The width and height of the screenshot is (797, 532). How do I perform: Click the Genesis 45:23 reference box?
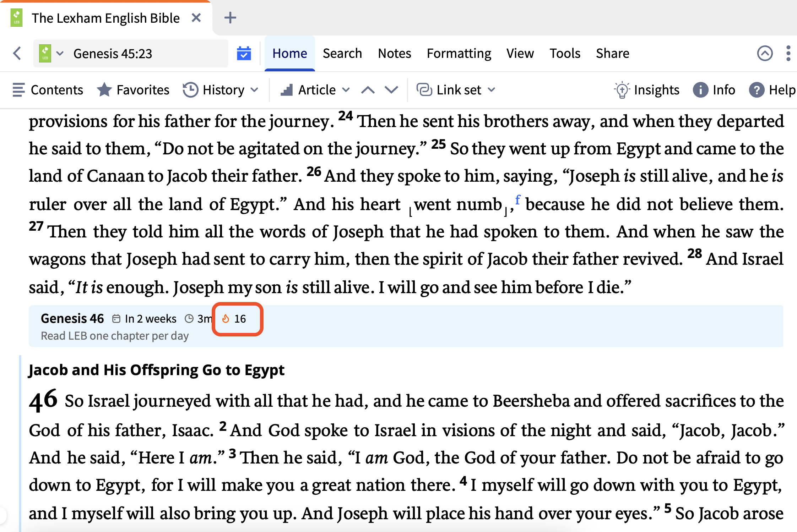coord(131,54)
